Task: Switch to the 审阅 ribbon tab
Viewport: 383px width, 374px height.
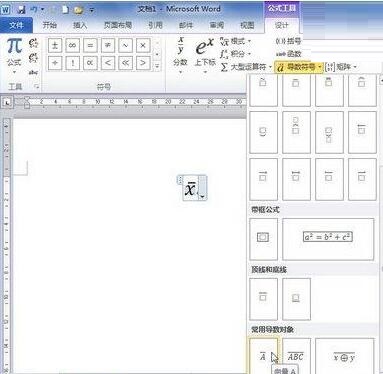Action: point(217,25)
